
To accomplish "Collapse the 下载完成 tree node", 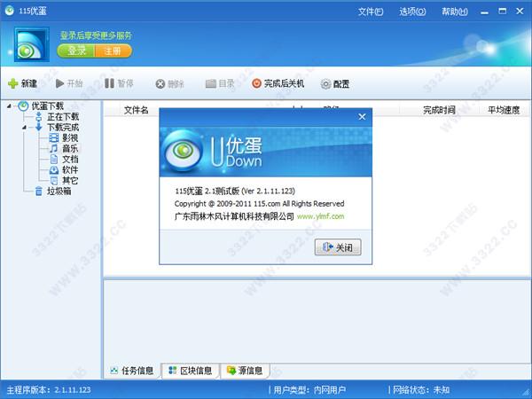I will coord(24,128).
